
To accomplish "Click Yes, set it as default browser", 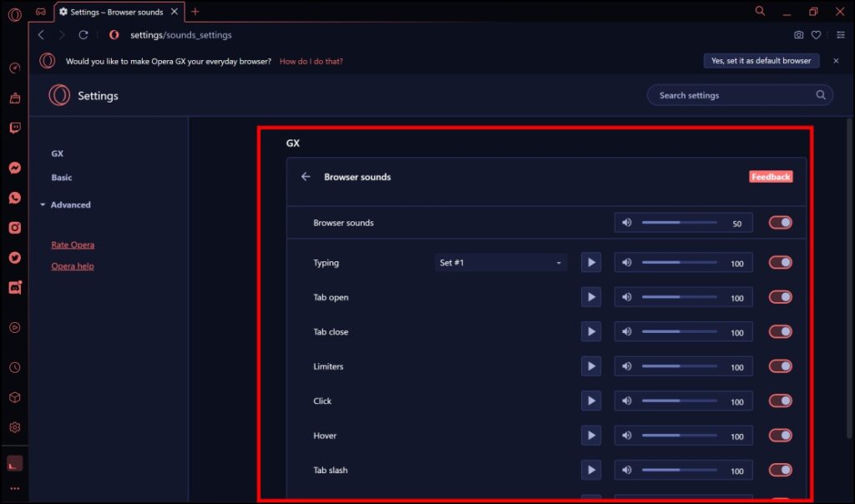I will [761, 61].
